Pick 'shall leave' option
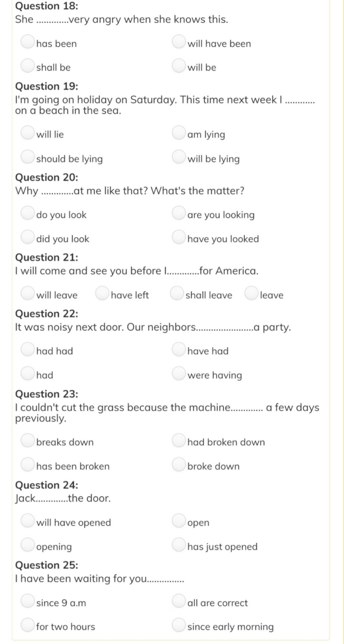The height and width of the screenshot is (644, 344). click(x=177, y=293)
